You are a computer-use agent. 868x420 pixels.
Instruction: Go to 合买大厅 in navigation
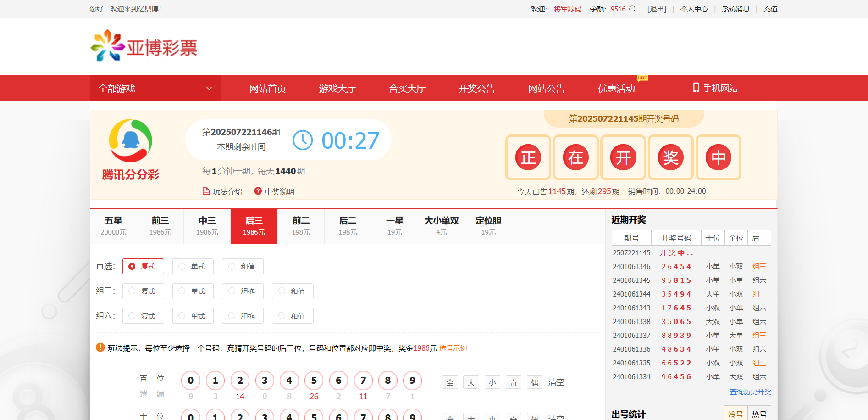tap(407, 89)
